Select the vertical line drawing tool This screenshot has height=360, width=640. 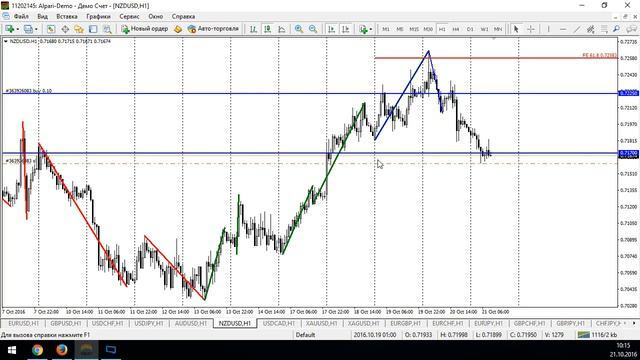pos(548,29)
